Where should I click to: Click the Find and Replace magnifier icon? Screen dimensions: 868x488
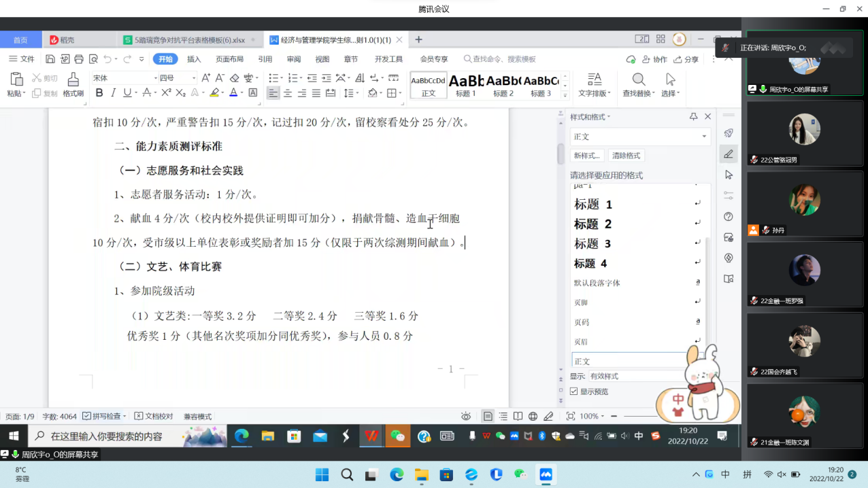pyautogui.click(x=638, y=80)
